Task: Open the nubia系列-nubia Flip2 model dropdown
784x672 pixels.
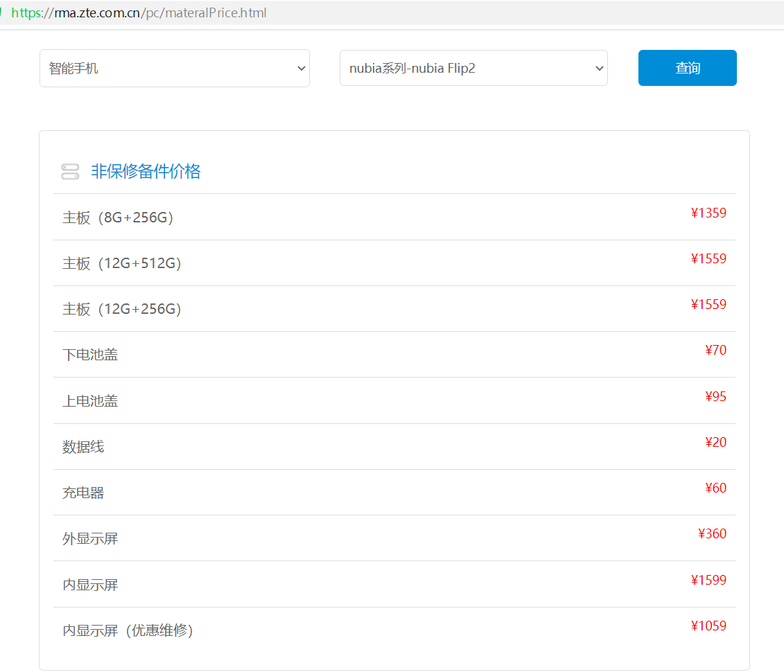Action: [x=473, y=68]
